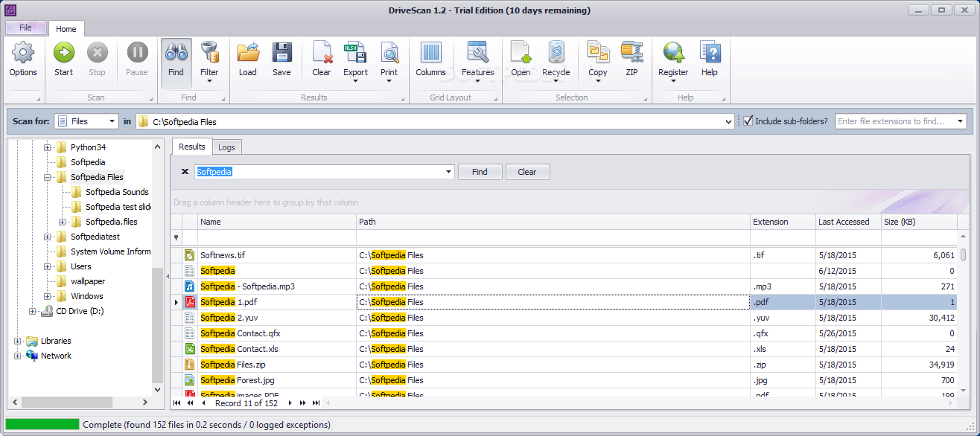Open the scan path dropdown list
The width and height of the screenshot is (980, 436).
pos(728,121)
